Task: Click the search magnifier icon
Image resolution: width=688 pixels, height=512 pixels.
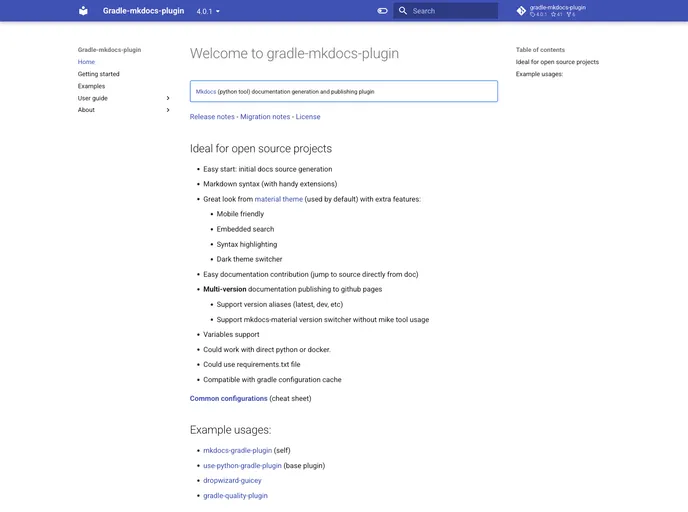Action: (403, 11)
